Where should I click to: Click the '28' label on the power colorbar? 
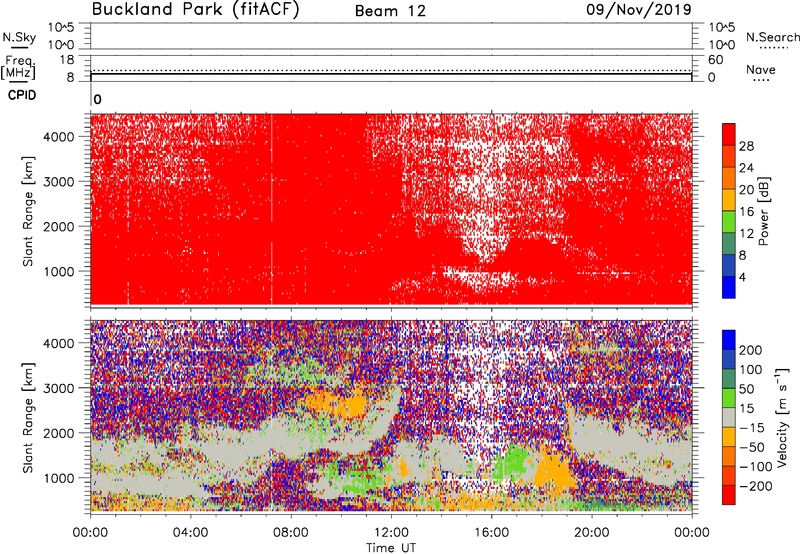click(746, 146)
